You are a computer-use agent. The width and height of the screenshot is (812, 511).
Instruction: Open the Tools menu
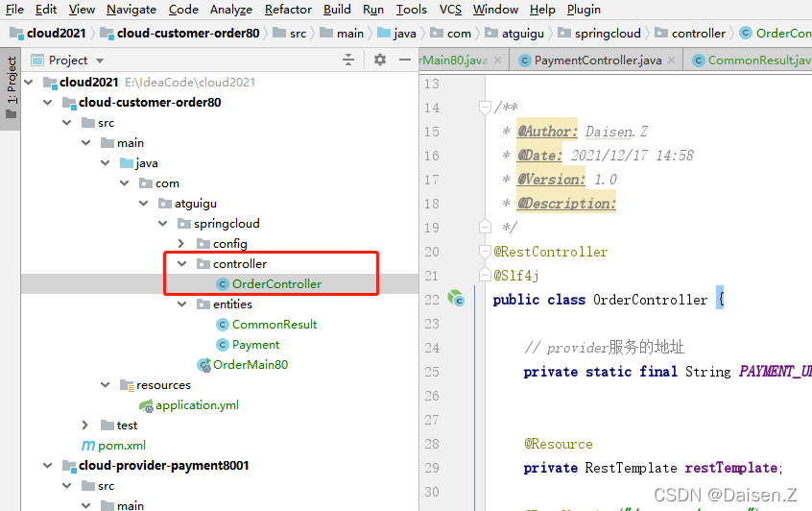411,10
